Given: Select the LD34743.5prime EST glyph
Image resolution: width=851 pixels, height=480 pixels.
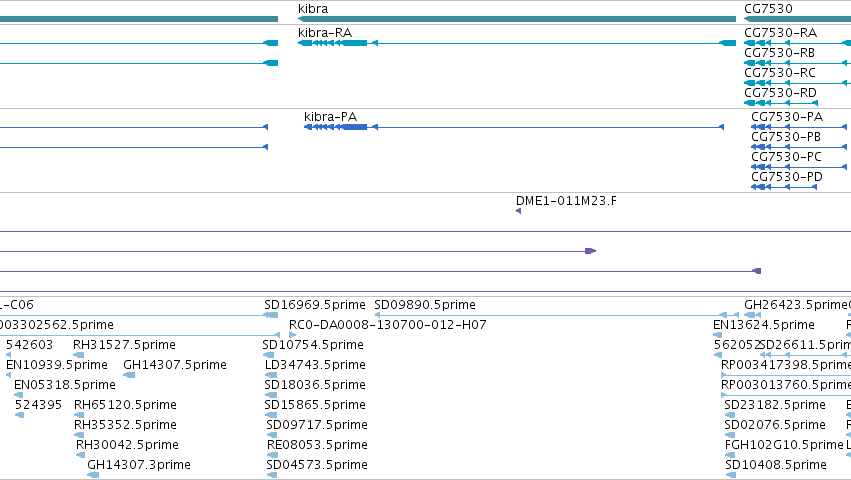Looking at the screenshot, I should pos(271,375).
